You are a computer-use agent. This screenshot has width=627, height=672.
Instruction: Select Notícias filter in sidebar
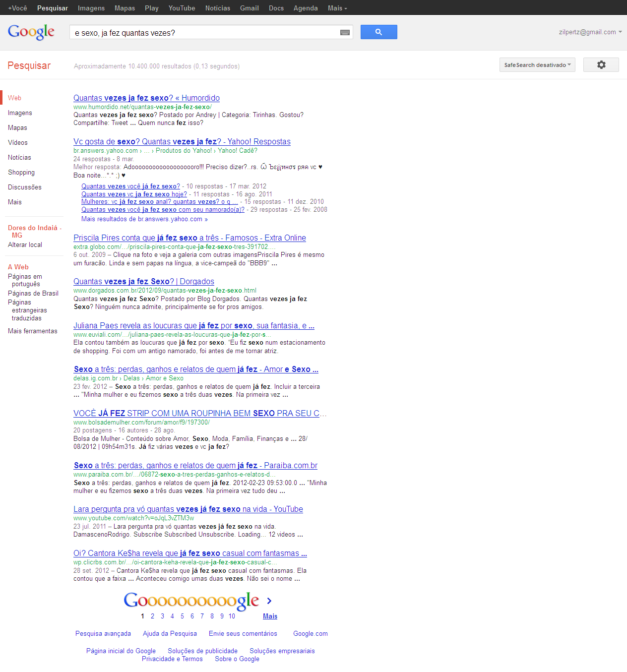pyautogui.click(x=19, y=157)
